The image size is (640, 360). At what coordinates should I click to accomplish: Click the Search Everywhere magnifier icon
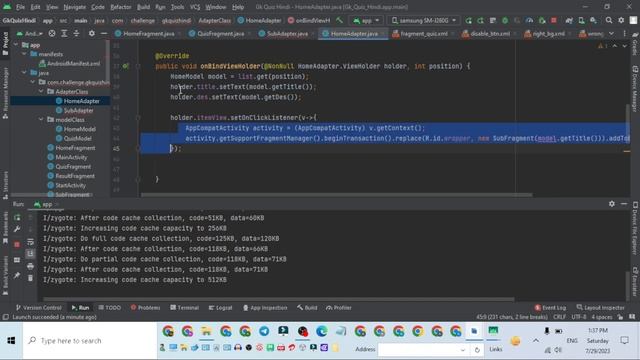[x=609, y=20]
